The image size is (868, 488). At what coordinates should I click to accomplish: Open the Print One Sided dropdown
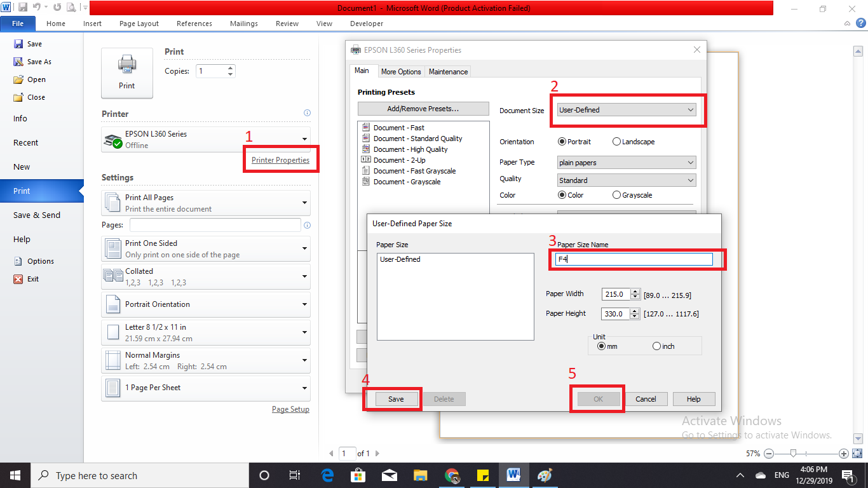[x=206, y=248]
